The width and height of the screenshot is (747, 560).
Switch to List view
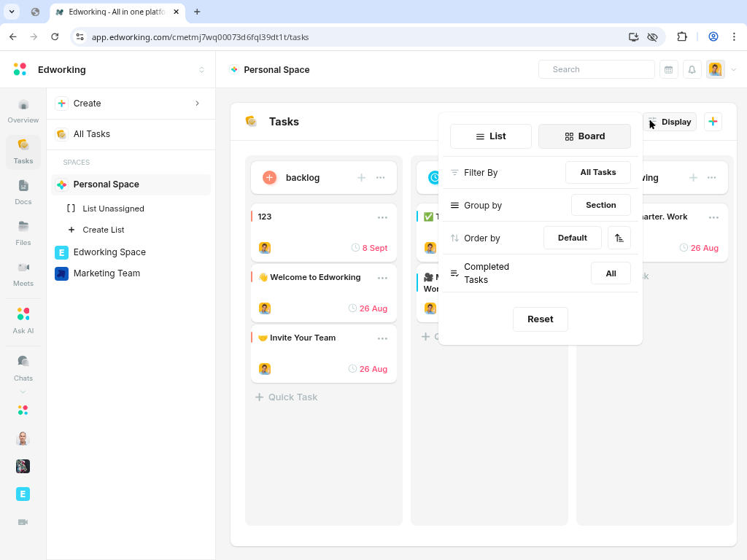490,136
